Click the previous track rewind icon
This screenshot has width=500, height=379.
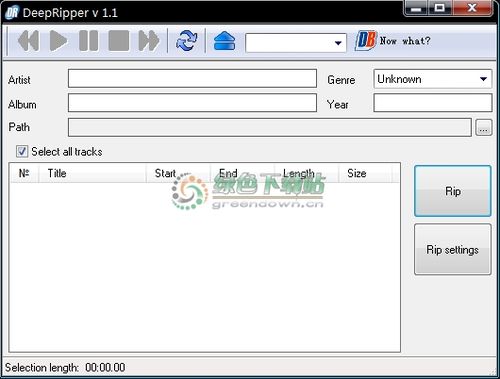pyautogui.click(x=28, y=41)
